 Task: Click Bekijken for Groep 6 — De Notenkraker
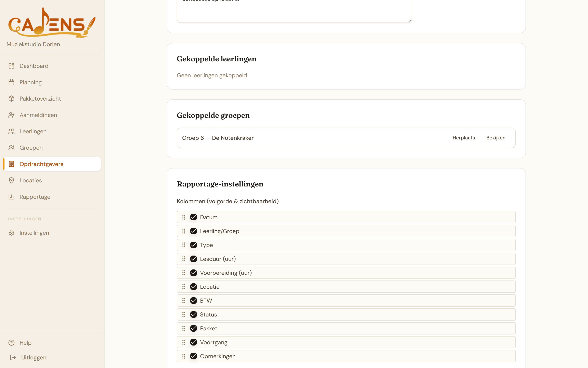pos(496,138)
